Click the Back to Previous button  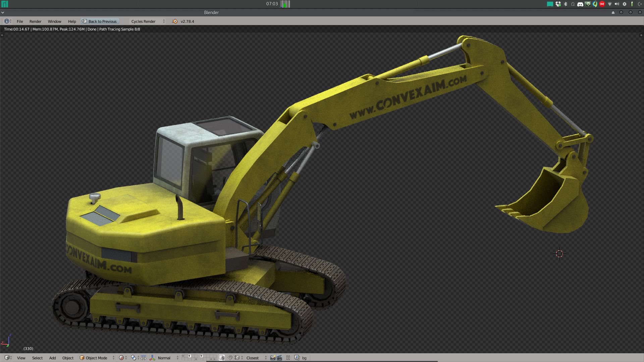point(100,21)
